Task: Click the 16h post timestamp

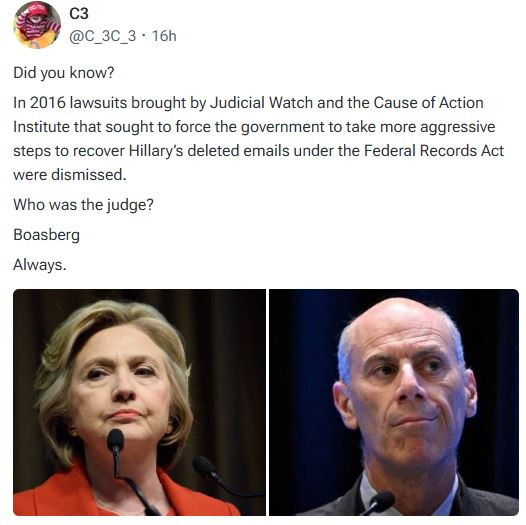Action: tap(164, 36)
